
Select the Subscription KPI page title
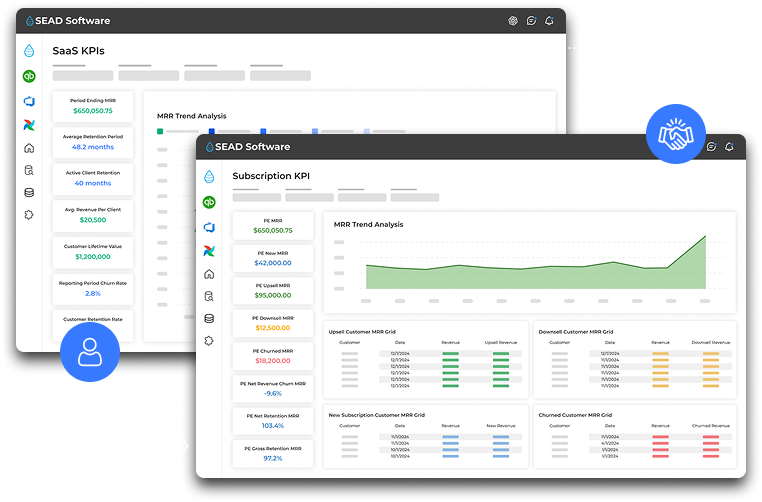pyautogui.click(x=271, y=176)
